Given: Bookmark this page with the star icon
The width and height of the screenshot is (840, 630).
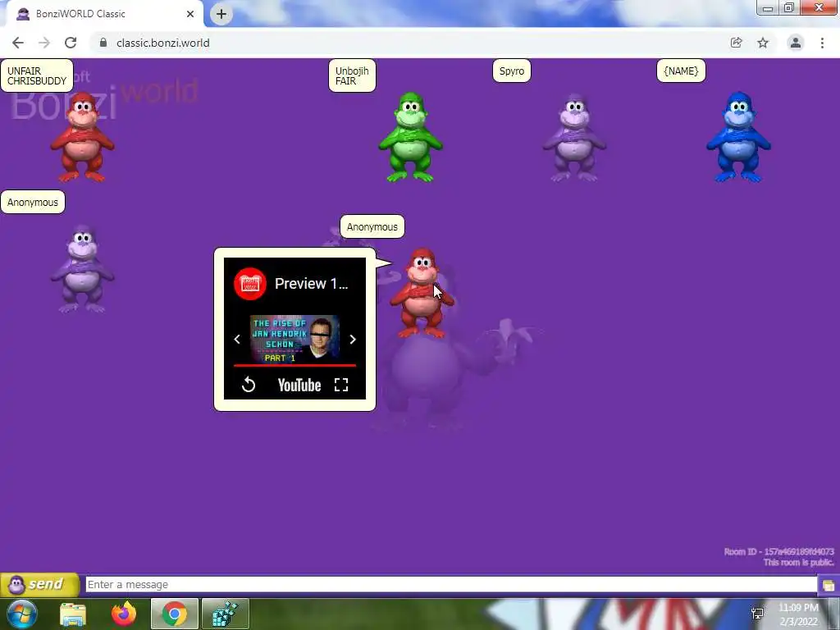Looking at the screenshot, I should (763, 43).
